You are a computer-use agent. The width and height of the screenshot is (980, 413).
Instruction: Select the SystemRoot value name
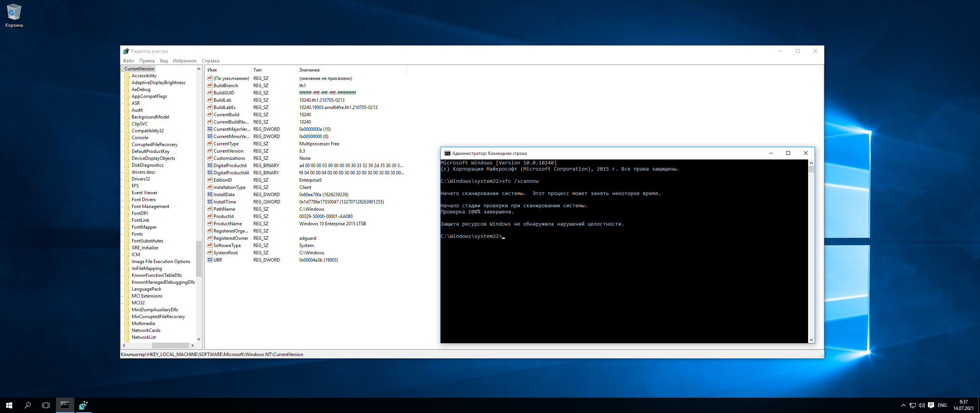pyautogui.click(x=225, y=253)
